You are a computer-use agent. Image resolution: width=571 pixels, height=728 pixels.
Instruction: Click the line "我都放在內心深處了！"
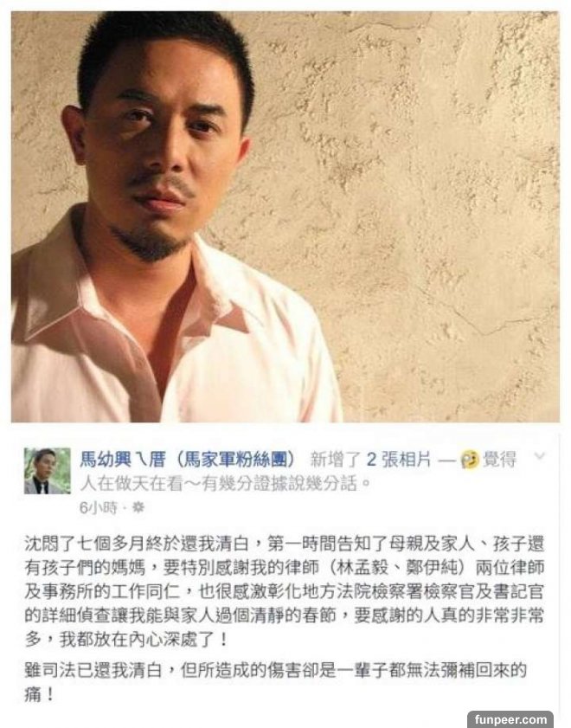pos(144,640)
